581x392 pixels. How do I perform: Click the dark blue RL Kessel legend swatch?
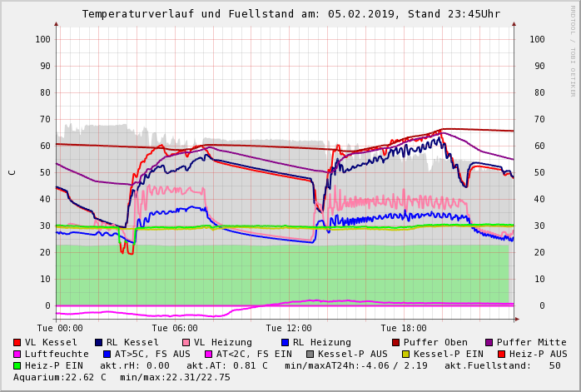(99, 343)
